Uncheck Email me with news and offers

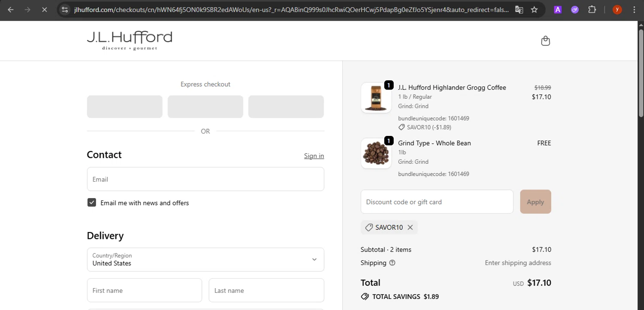coord(91,202)
